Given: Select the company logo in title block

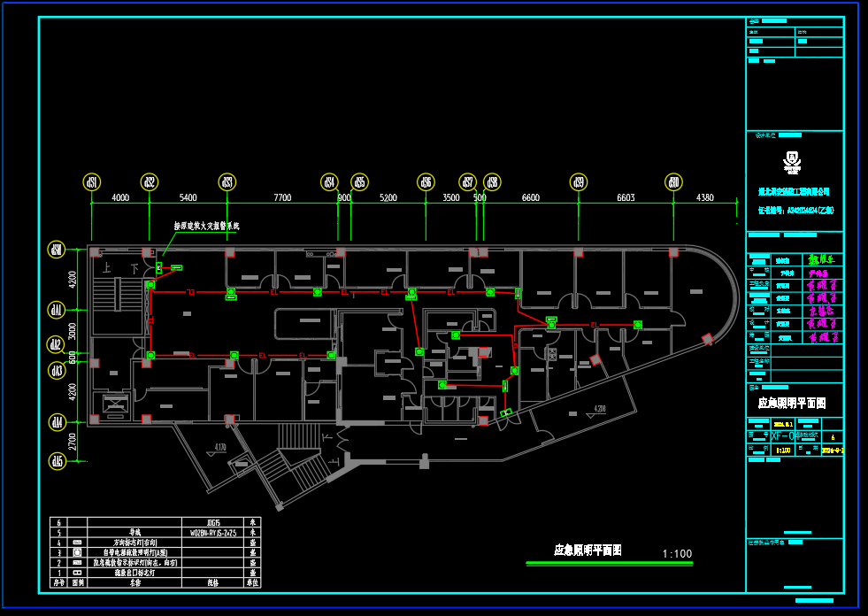Looking at the screenshot, I should (x=792, y=162).
